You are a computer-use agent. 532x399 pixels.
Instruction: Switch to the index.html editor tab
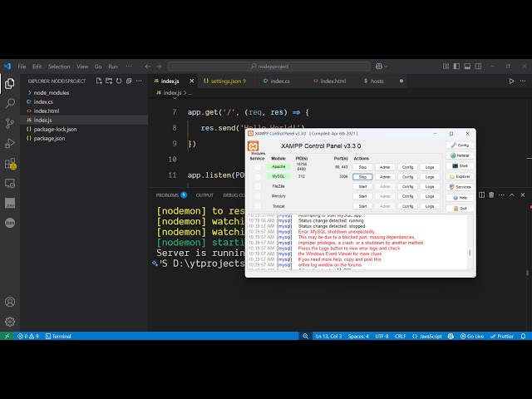(x=332, y=81)
